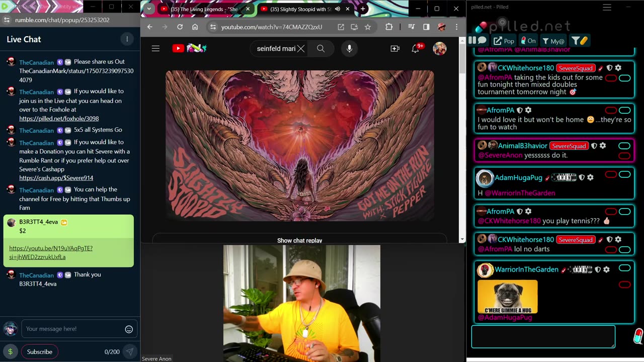Open the cash.app $Severe914 link
This screenshot has width=644, height=362.
[56, 178]
